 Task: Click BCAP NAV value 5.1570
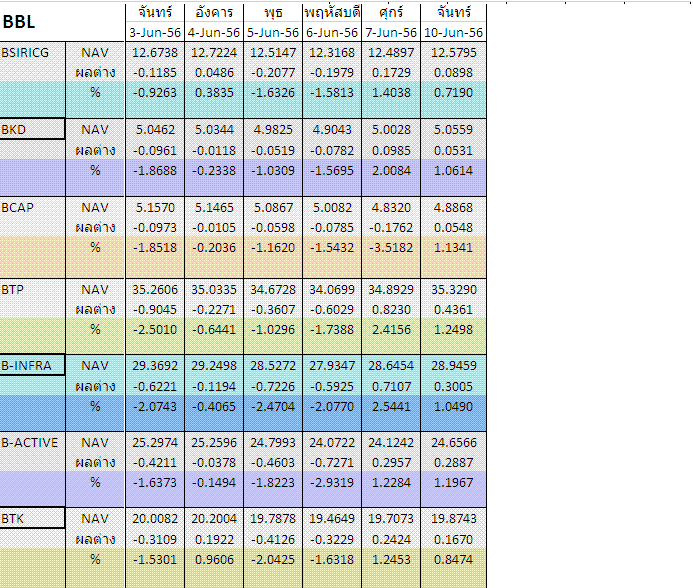155,207
